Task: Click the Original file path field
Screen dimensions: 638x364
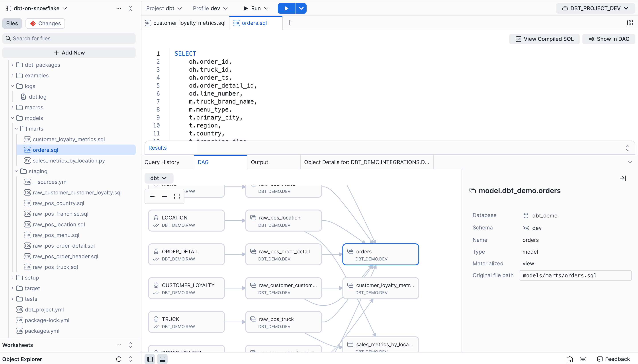Action: (575, 276)
